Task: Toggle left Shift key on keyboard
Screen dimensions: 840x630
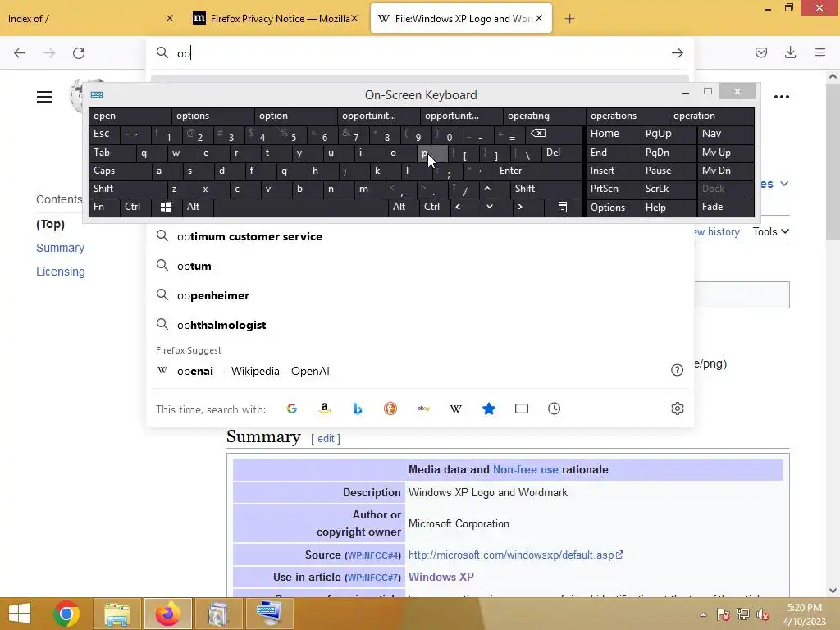Action: click(127, 189)
